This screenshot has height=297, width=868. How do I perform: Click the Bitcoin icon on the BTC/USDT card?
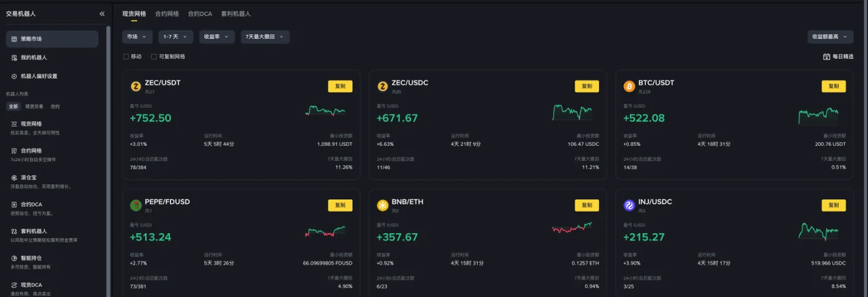coord(629,86)
